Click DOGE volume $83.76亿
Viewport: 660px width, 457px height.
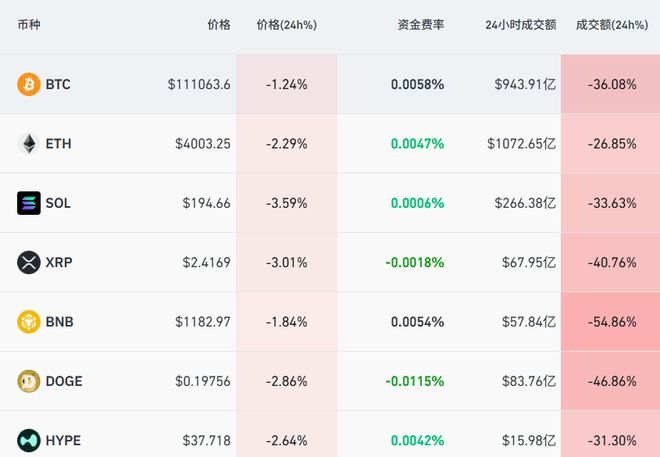pos(529,381)
